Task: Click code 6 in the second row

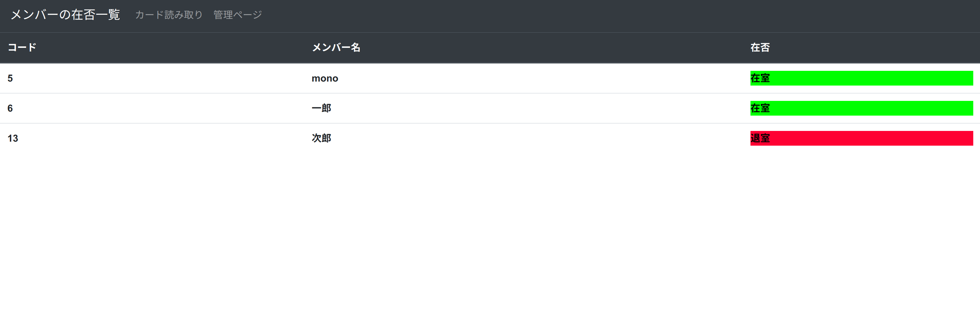Action: click(x=10, y=108)
